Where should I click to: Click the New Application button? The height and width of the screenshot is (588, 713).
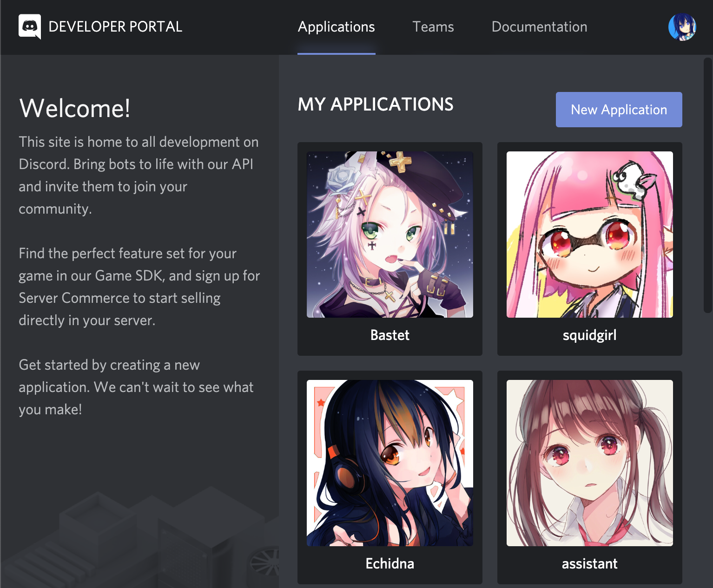[619, 110]
